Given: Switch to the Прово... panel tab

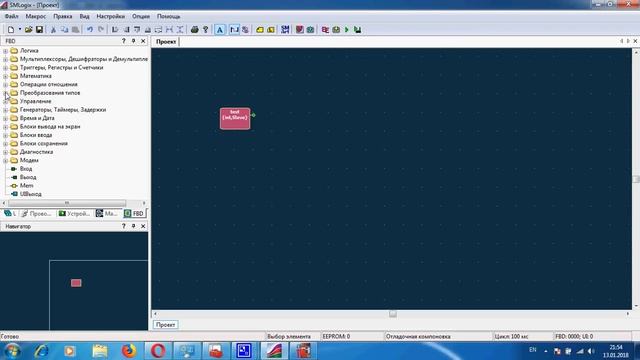Looking at the screenshot, I should (36, 213).
